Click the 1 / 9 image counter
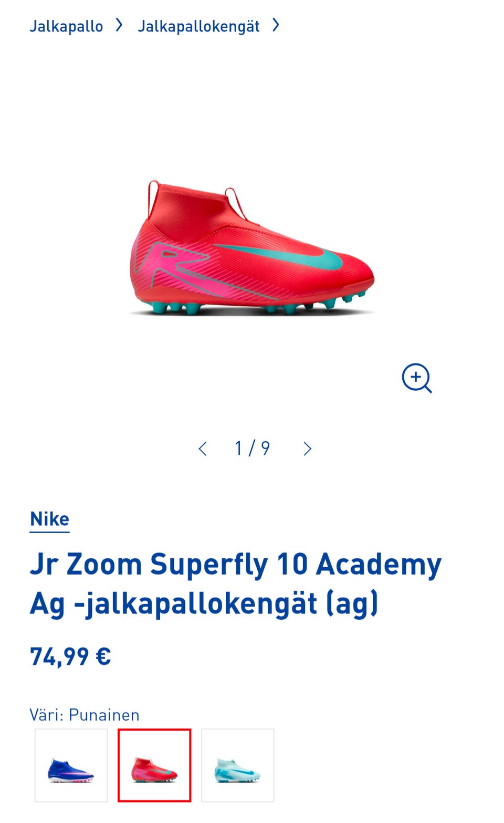Image resolution: width=504 pixels, height=823 pixels. (252, 449)
